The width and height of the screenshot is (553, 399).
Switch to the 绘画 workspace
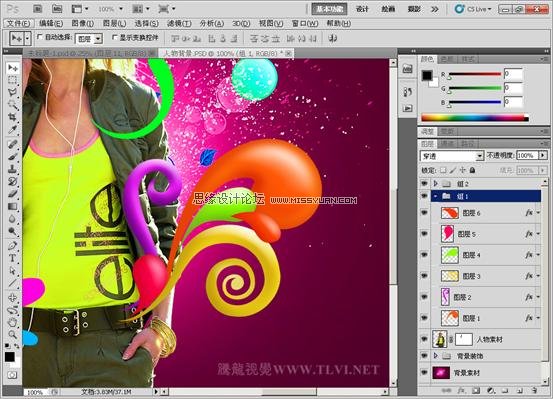388,9
